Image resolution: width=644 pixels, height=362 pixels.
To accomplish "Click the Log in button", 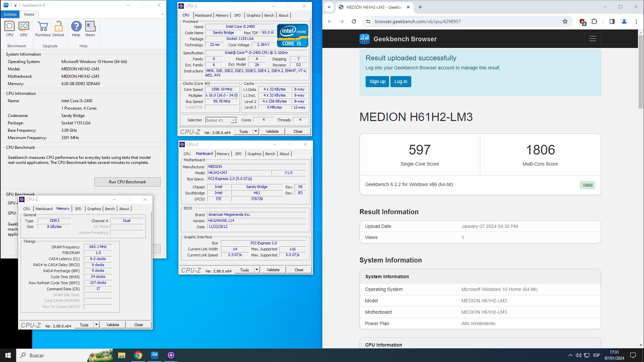I will [x=401, y=81].
